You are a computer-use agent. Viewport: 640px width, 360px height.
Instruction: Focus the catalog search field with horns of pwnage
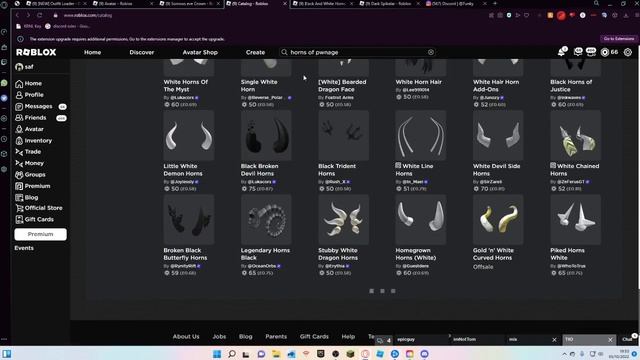point(357,52)
